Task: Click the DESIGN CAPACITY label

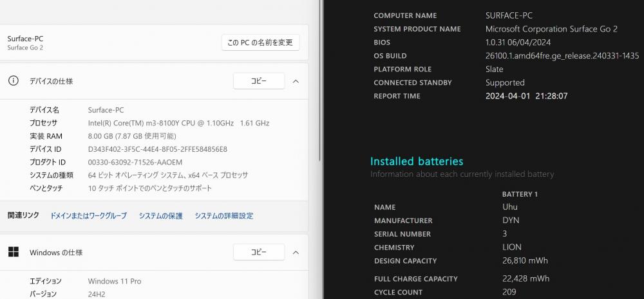Action: click(405, 261)
